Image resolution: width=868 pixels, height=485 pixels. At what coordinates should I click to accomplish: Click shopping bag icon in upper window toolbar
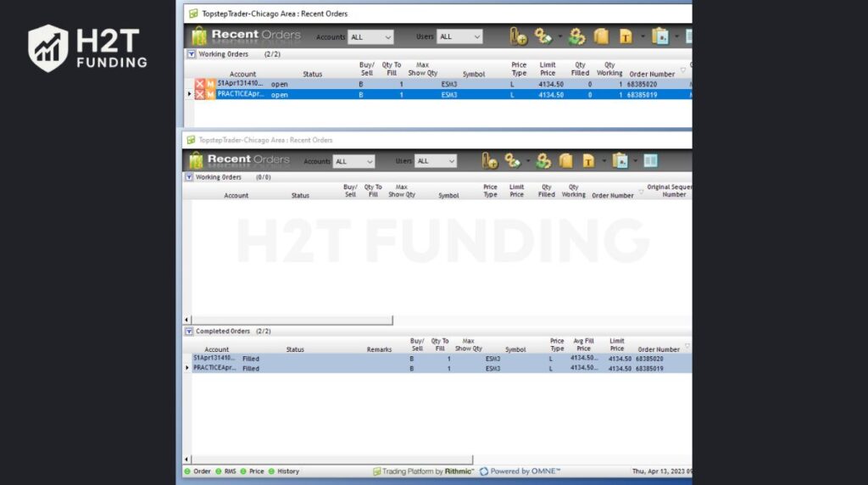pos(601,36)
